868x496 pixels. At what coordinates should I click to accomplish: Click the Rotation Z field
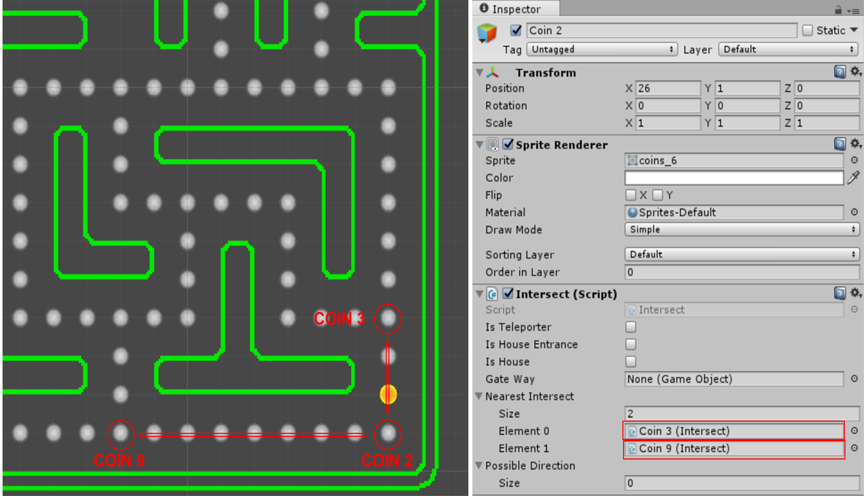[827, 106]
